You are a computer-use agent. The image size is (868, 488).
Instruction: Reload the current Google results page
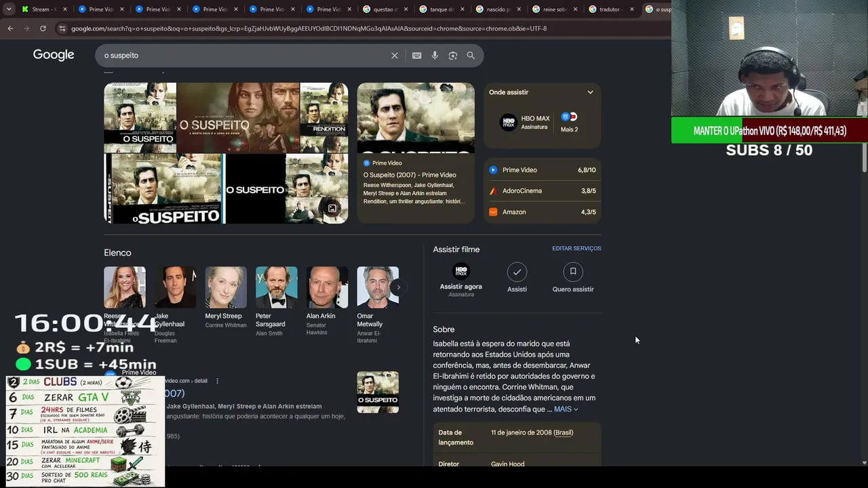pos(43,28)
